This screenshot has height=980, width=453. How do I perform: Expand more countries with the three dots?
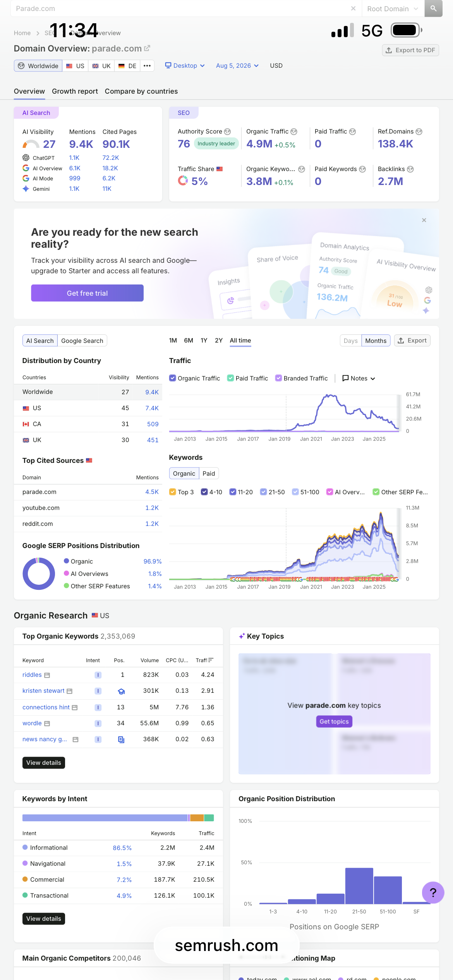tap(147, 66)
